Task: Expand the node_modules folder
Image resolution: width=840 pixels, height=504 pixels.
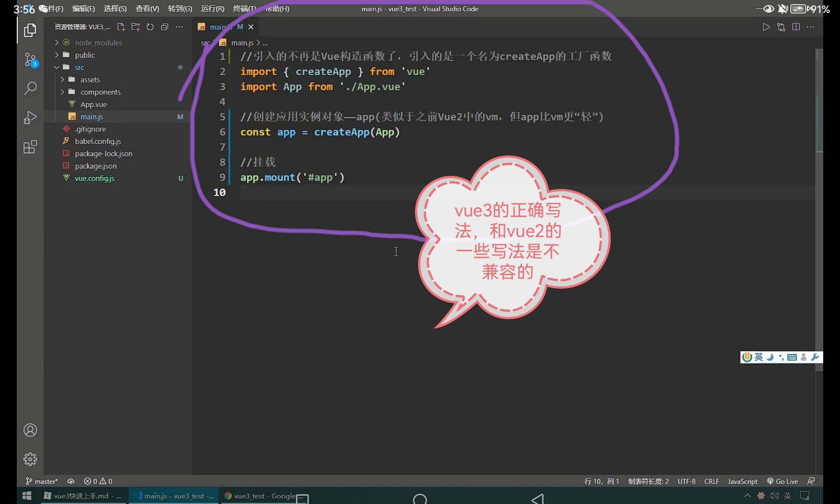Action: (98, 42)
